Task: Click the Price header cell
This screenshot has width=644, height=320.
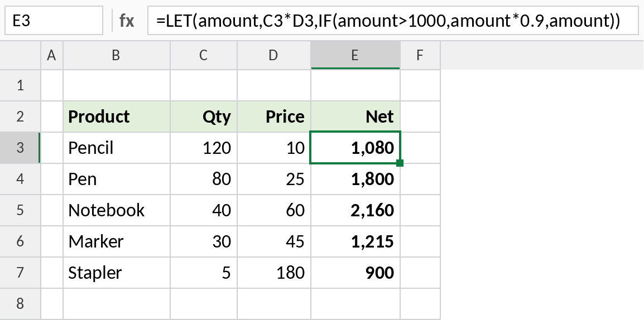Action: 273,117
